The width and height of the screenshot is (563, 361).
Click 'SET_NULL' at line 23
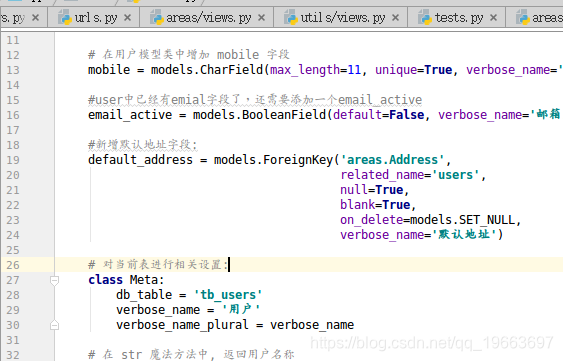click(487, 220)
